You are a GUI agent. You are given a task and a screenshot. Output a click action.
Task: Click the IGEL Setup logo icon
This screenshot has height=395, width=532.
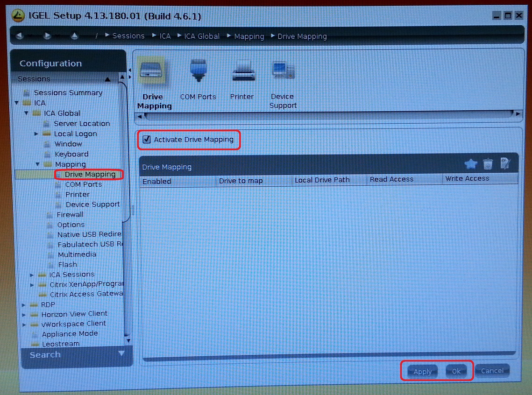pos(18,15)
